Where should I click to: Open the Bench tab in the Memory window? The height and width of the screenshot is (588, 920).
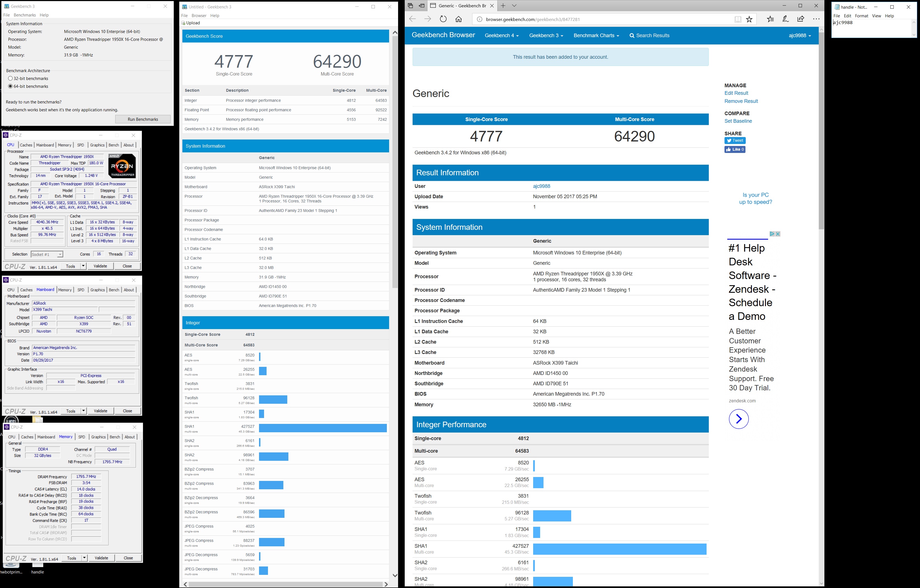115,437
